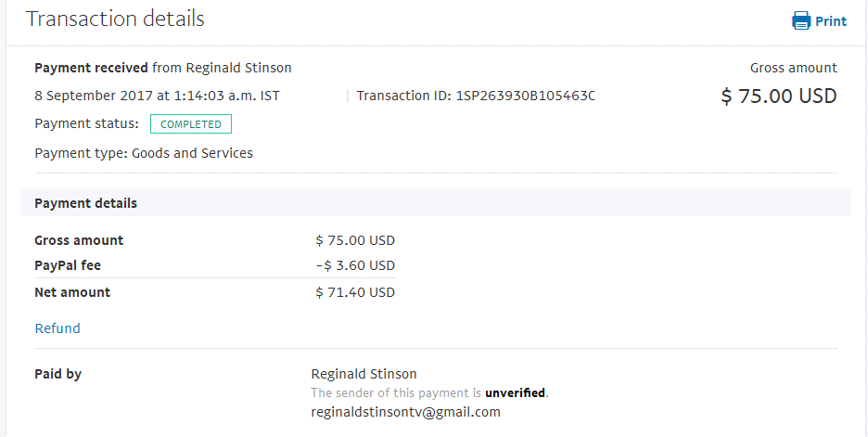Click the Net amount value $ 71.40 USD

click(x=355, y=292)
